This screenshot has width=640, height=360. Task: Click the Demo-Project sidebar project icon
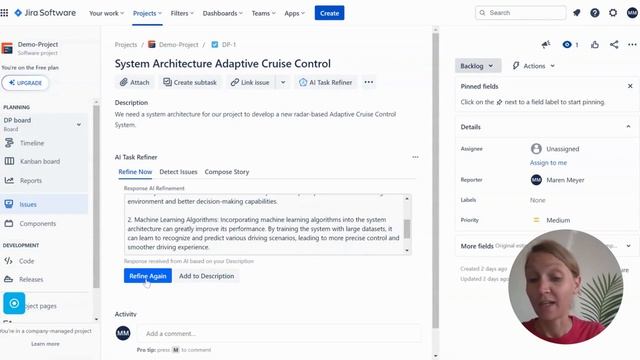(x=7, y=48)
